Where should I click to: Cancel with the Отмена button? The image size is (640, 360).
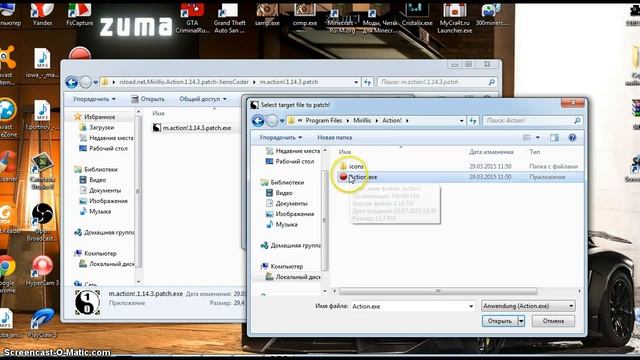click(553, 321)
